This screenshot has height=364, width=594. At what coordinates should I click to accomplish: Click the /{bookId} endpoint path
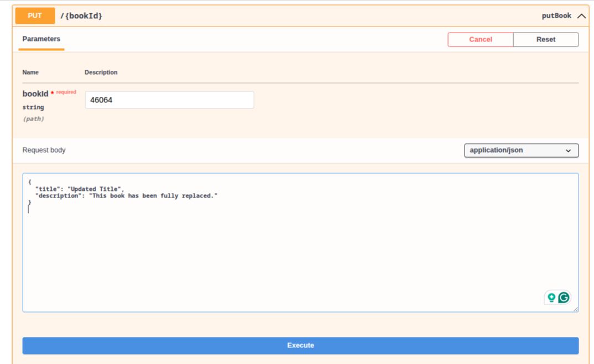click(81, 16)
